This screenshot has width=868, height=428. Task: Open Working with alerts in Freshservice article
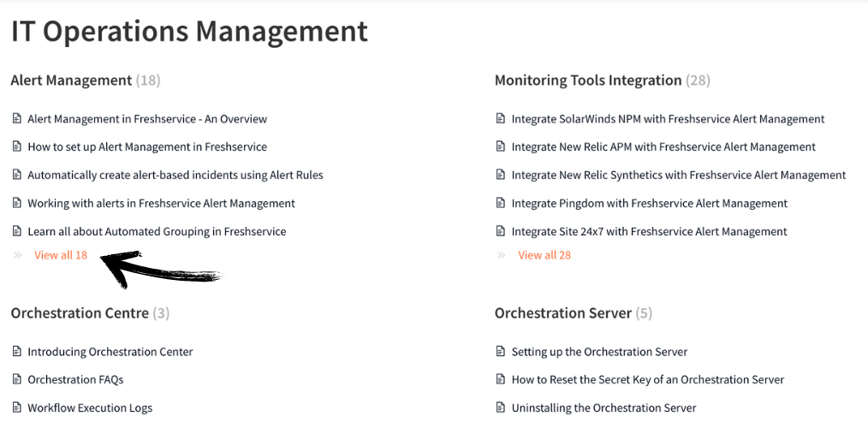pyautogui.click(x=161, y=203)
